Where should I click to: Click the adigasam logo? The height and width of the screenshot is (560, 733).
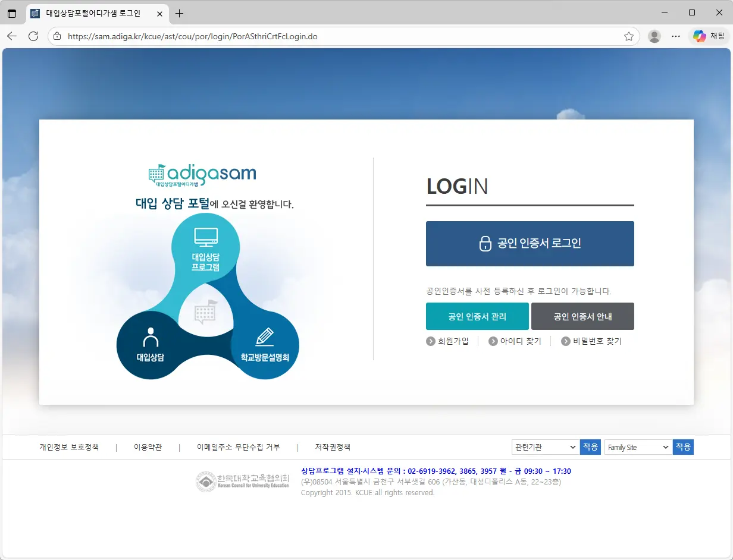tap(202, 174)
